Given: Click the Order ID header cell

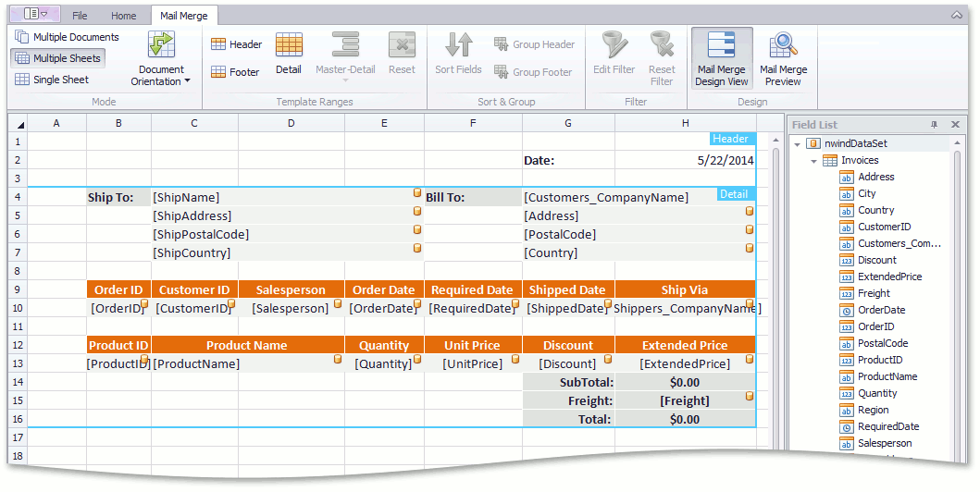Looking at the screenshot, I should pyautogui.click(x=118, y=289).
